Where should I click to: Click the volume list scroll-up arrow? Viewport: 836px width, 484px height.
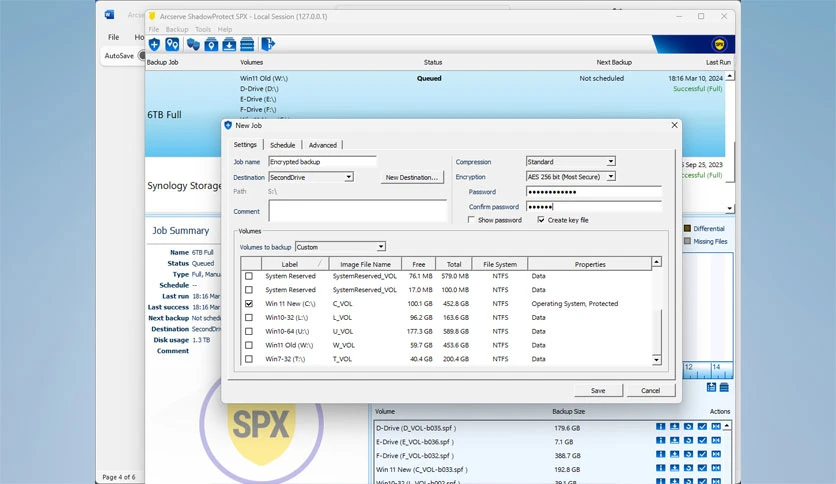tap(656, 262)
